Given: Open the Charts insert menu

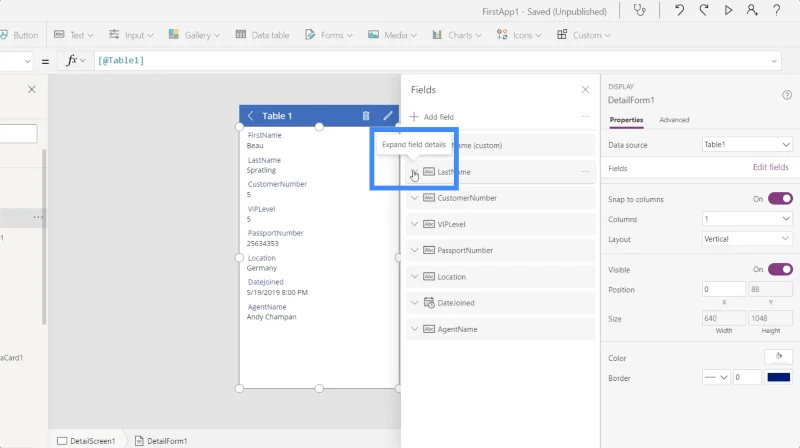Looking at the screenshot, I should pos(457,35).
